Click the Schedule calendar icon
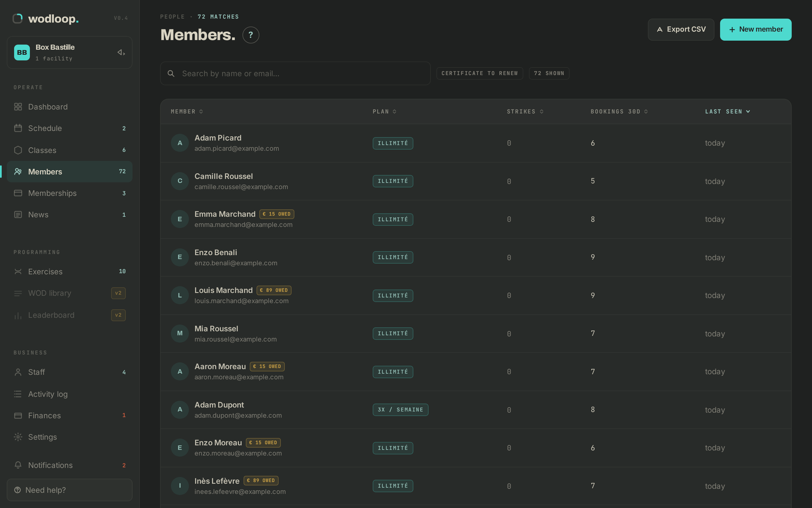Image resolution: width=812 pixels, height=508 pixels. (18, 128)
